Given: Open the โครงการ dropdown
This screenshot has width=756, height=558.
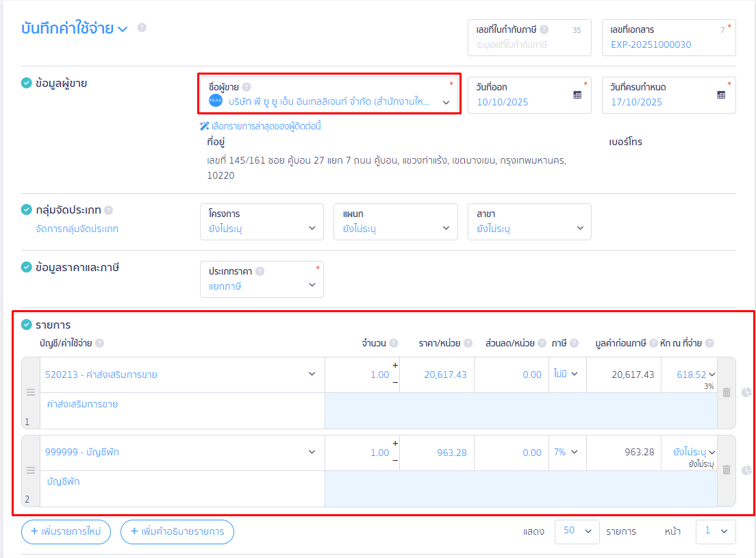Looking at the screenshot, I should [262, 222].
